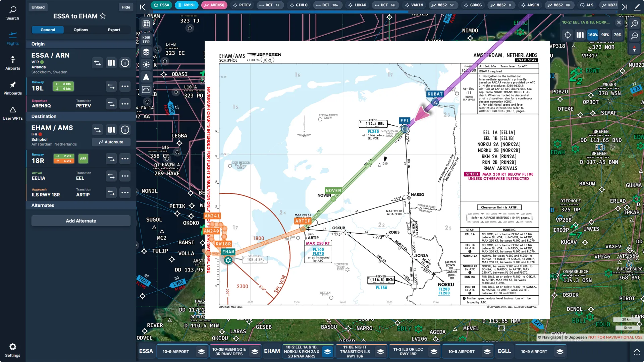Open the map layers menu
Viewport: 644px width, 362px height.
[146, 52]
